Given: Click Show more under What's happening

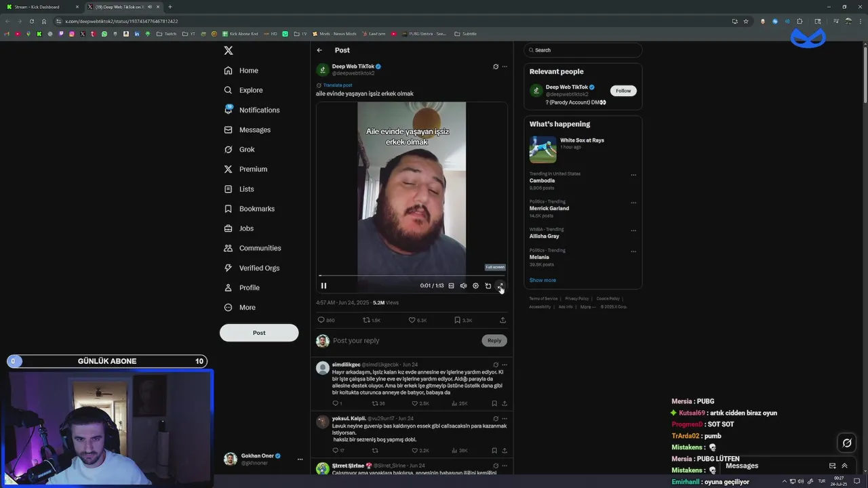Looking at the screenshot, I should 542,280.
